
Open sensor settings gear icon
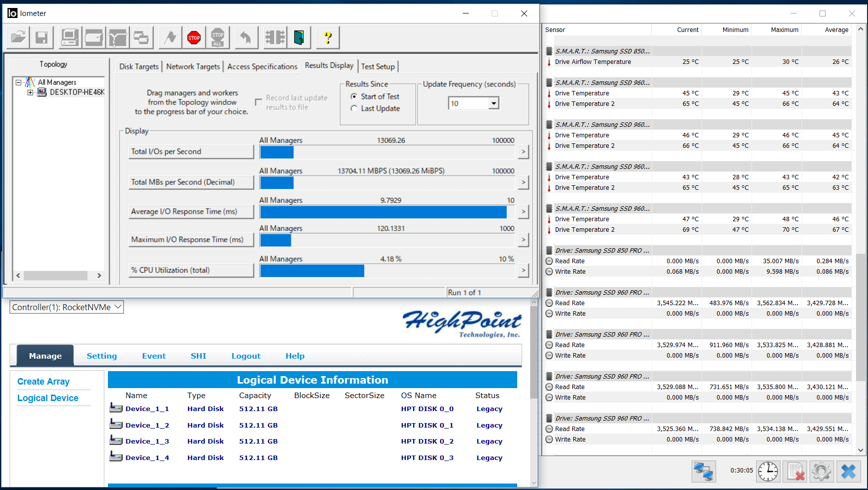[822, 471]
